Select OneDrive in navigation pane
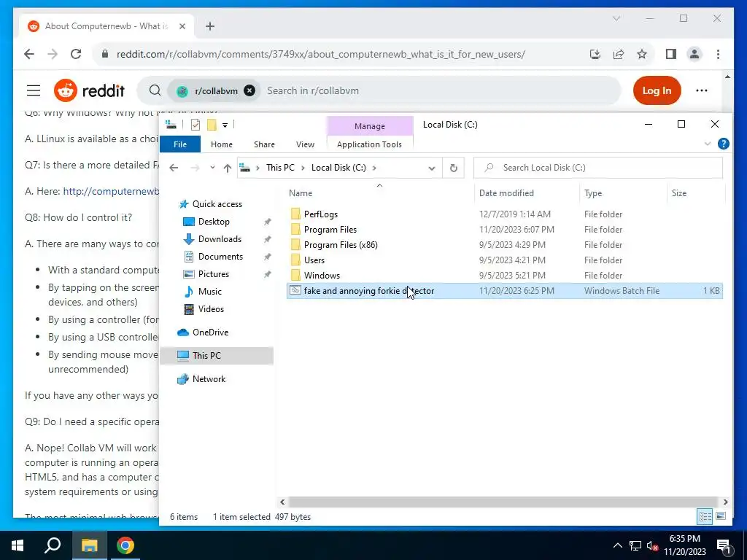The width and height of the screenshot is (747, 560). (210, 332)
